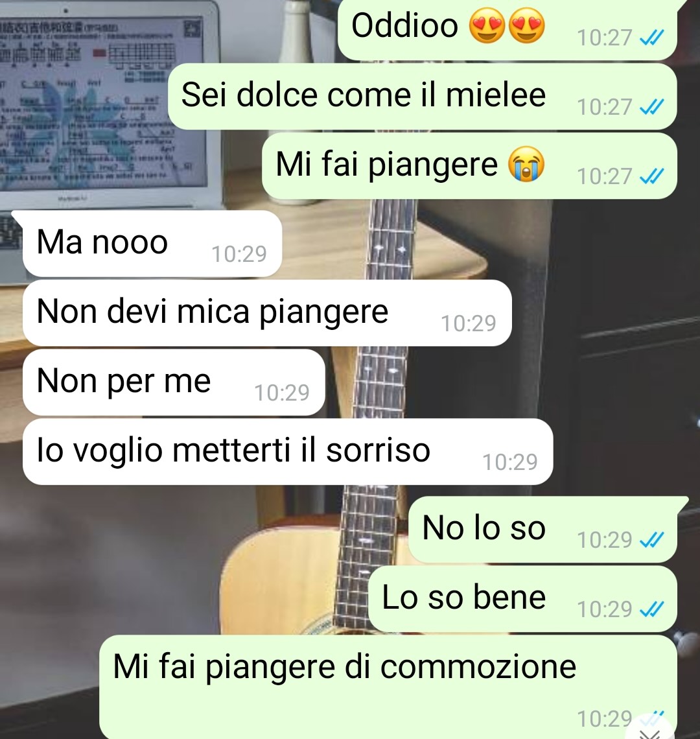Image resolution: width=700 pixels, height=739 pixels.
Task: Tap the crying emoji in Mi fai piangere
Action: click(x=526, y=164)
